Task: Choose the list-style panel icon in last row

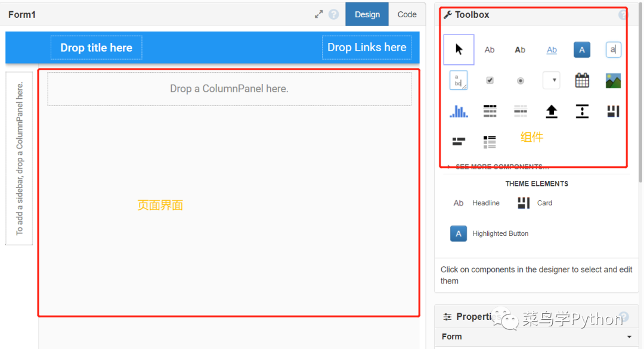Action: [490, 142]
